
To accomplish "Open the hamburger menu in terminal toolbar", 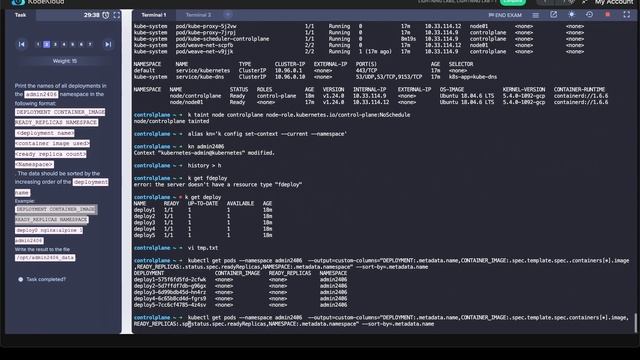I will click(536, 15).
